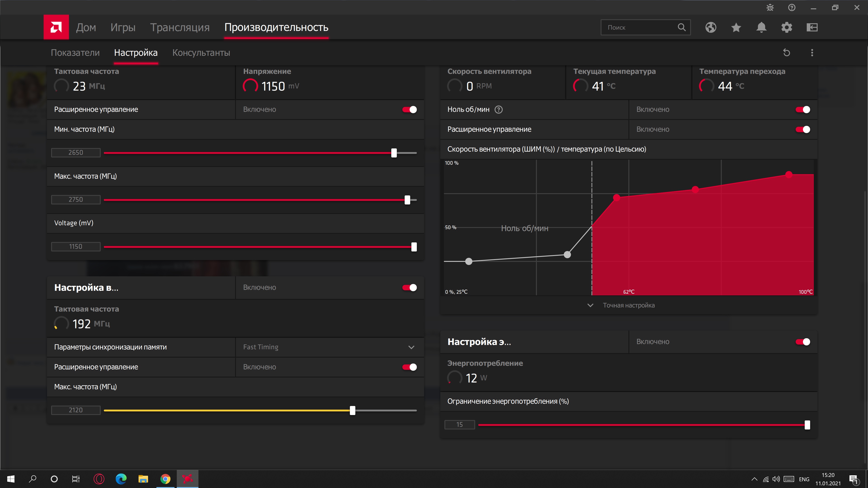Viewport: 868px width, 488px height.
Task: Click the reset circular arrow icon
Action: click(x=786, y=53)
